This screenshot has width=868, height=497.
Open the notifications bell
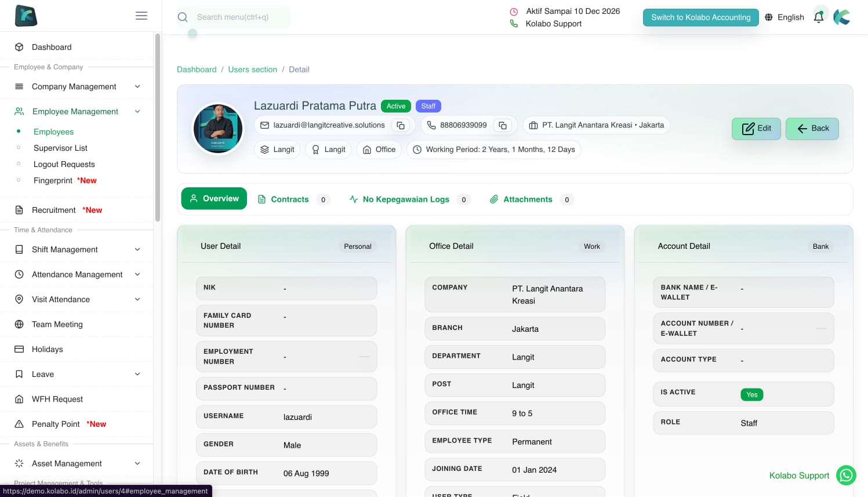[x=818, y=17]
